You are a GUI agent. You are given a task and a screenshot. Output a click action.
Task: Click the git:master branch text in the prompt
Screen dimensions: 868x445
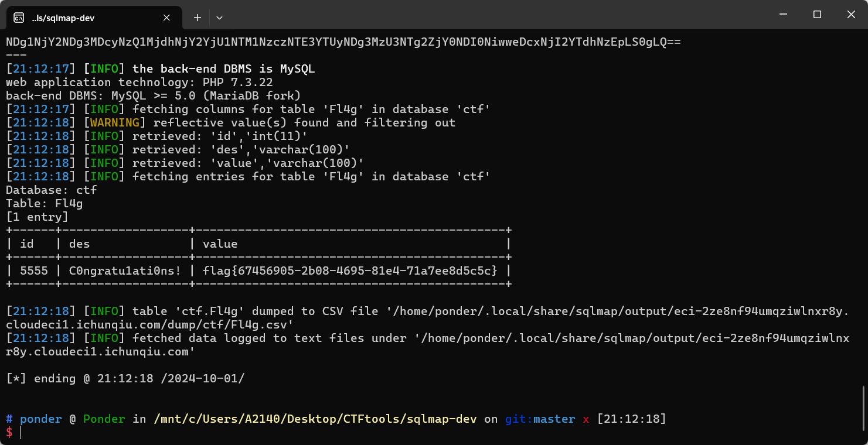[540, 419]
